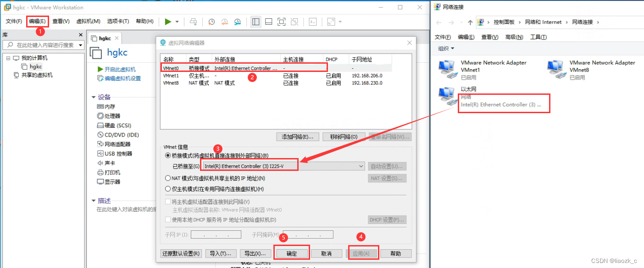Open the snapshot manager wrench-clock icon
644x268 pixels.
coord(238,22)
